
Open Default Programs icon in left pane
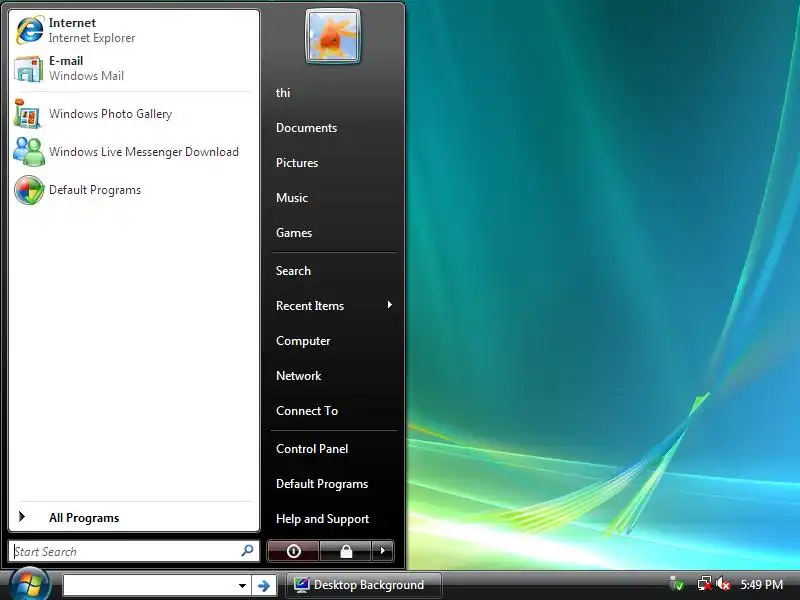[29, 190]
